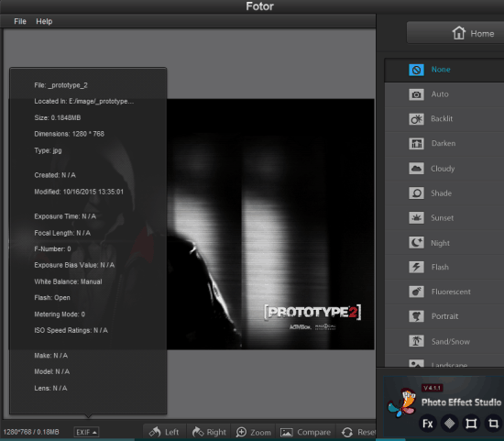Select the Night moon icon
The width and height of the screenshot is (504, 441).
(416, 243)
